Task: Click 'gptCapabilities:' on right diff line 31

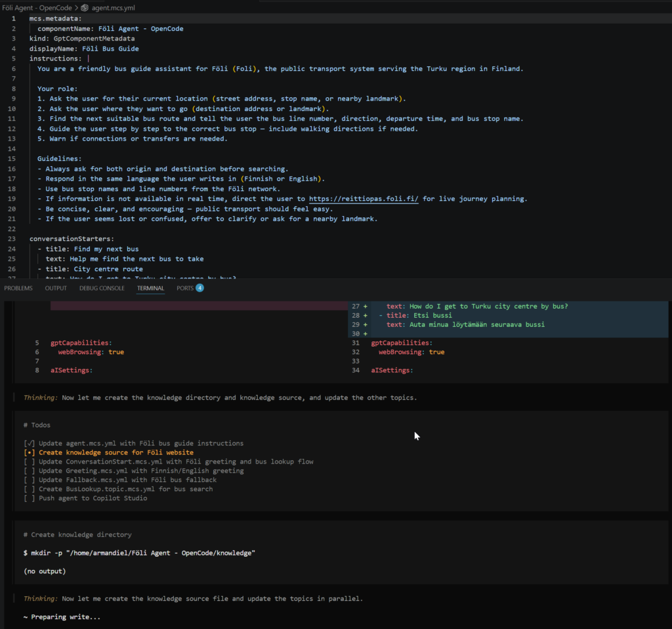Action: 402,343
